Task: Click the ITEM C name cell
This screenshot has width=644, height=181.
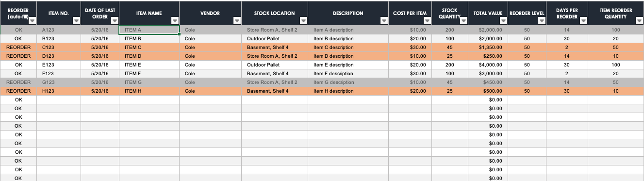Action: click(149, 47)
